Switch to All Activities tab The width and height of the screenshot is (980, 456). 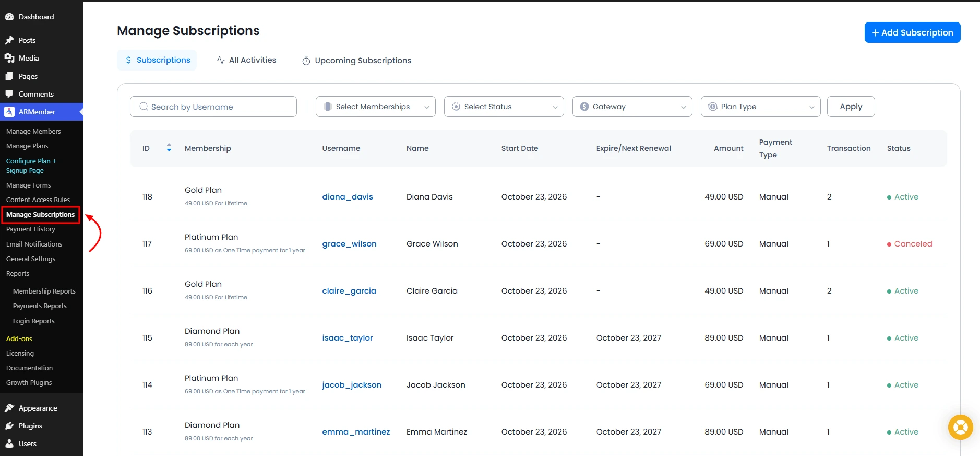pos(246,60)
